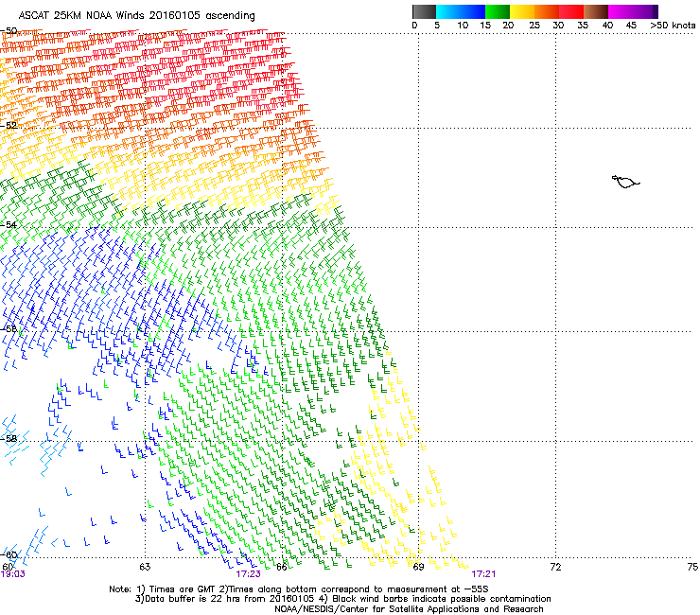Pick the brown 35-40 knots legend segment
This screenshot has height=615, width=700.
click(596, 11)
